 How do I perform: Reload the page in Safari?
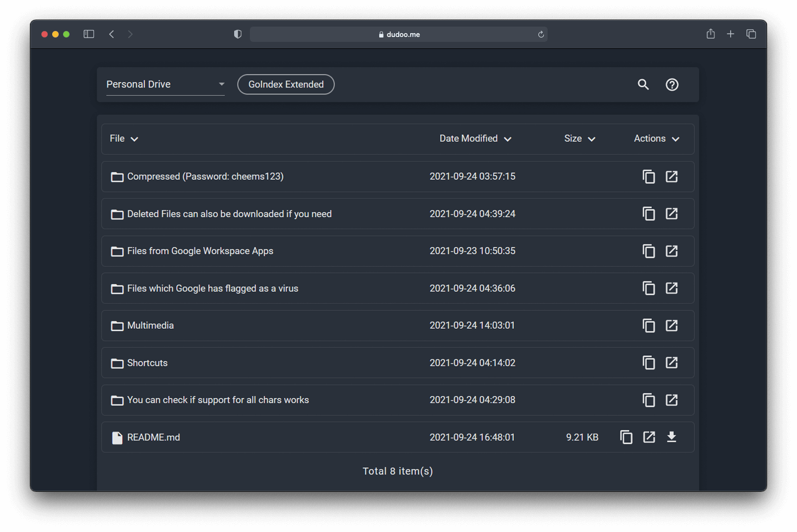[541, 34]
